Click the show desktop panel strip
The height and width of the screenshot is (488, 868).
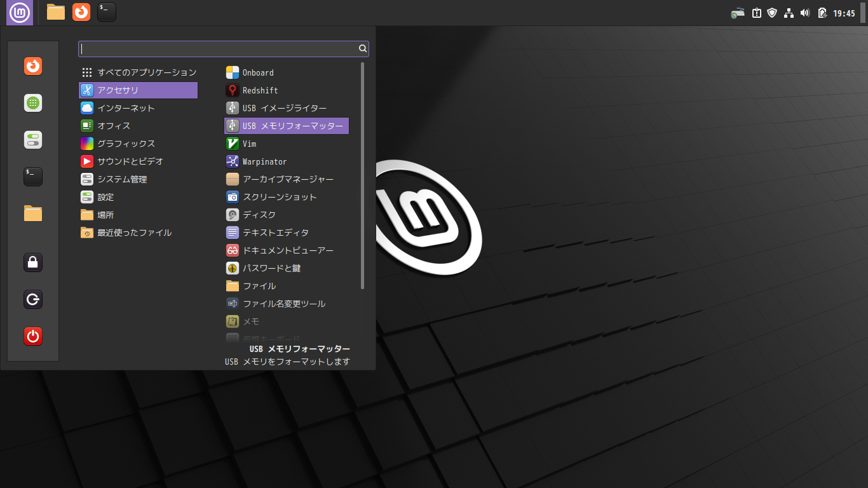pos(863,13)
